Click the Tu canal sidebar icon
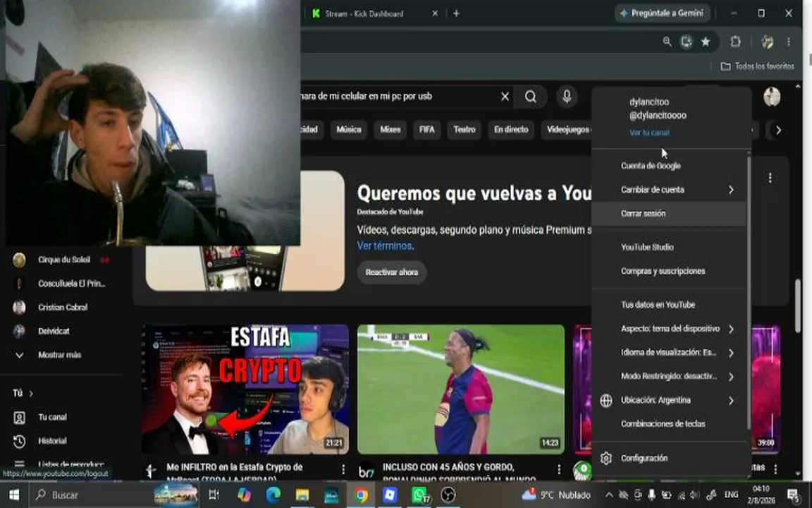 tap(19, 417)
